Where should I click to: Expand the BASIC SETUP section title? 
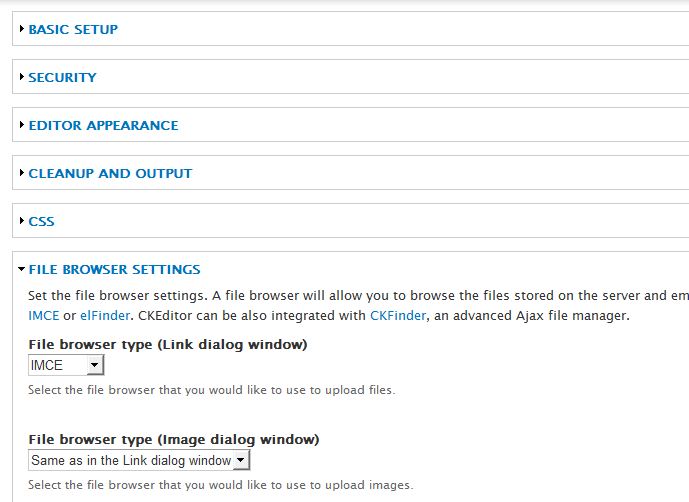[73, 29]
